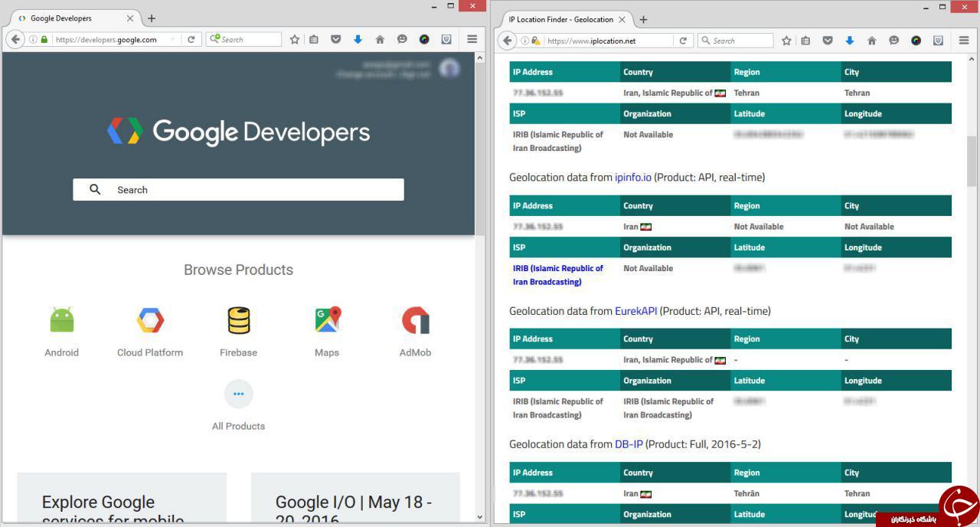The image size is (980, 527).
Task: Click the Google Developers page search field
Action: click(238, 190)
